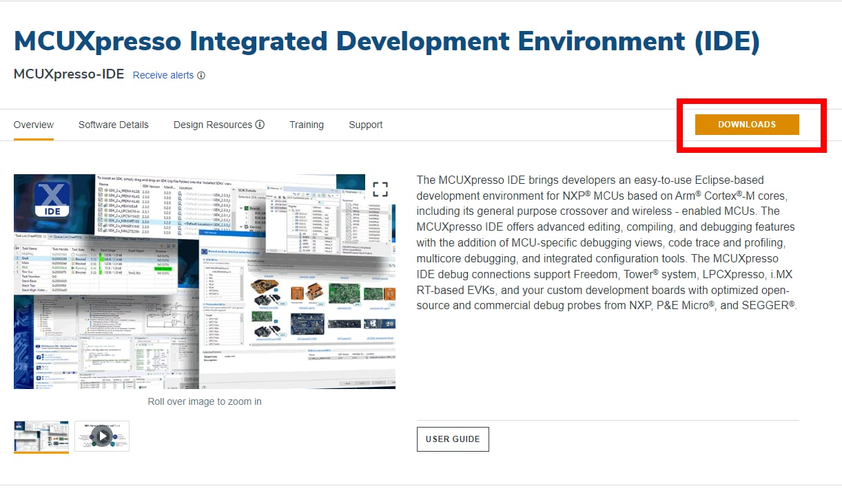Click the 'Roll over image to zoom in' caption
Viewport: 842px width, 504px height.
coord(205,401)
